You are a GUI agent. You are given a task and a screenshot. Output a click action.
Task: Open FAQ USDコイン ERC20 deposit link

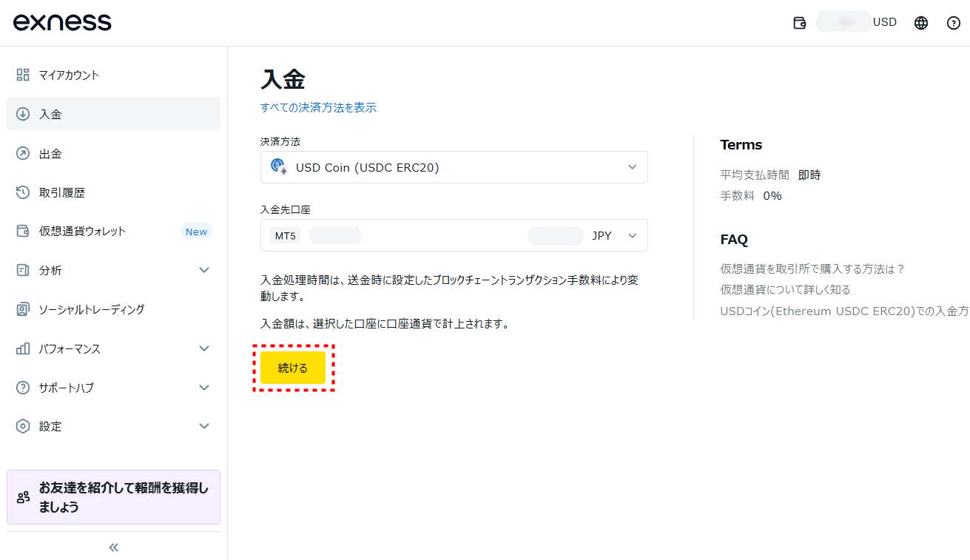click(x=844, y=311)
